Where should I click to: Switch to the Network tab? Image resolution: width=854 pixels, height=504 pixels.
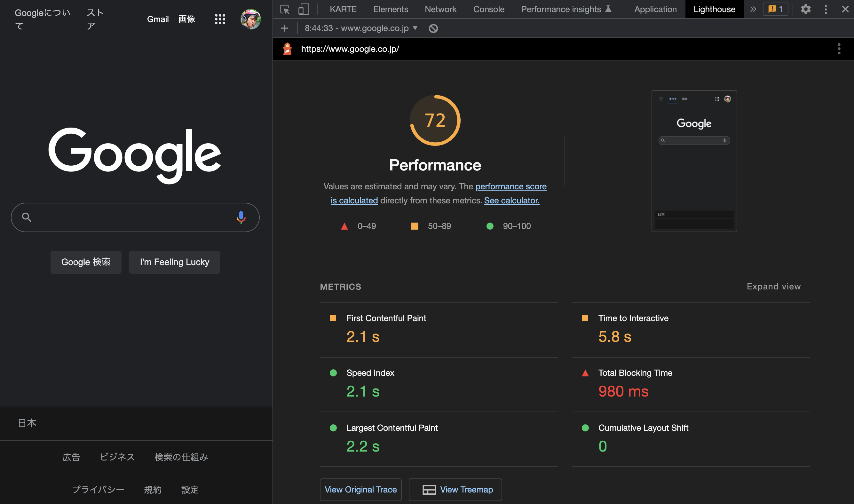(x=440, y=9)
